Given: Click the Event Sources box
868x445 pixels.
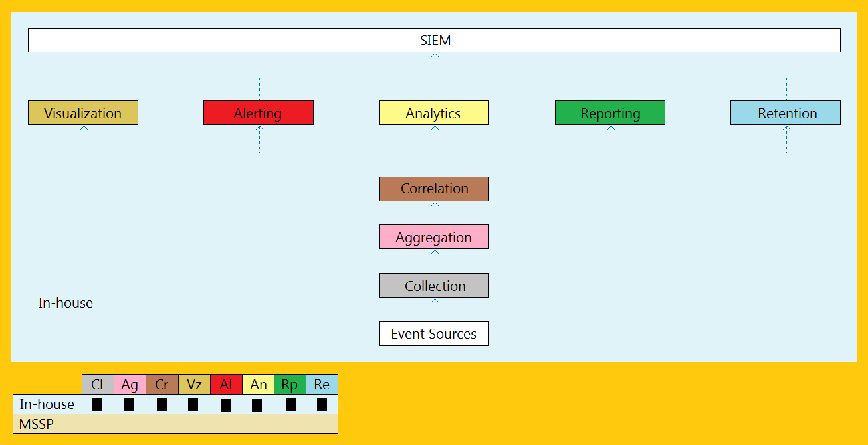Looking at the screenshot, I should tap(434, 333).
